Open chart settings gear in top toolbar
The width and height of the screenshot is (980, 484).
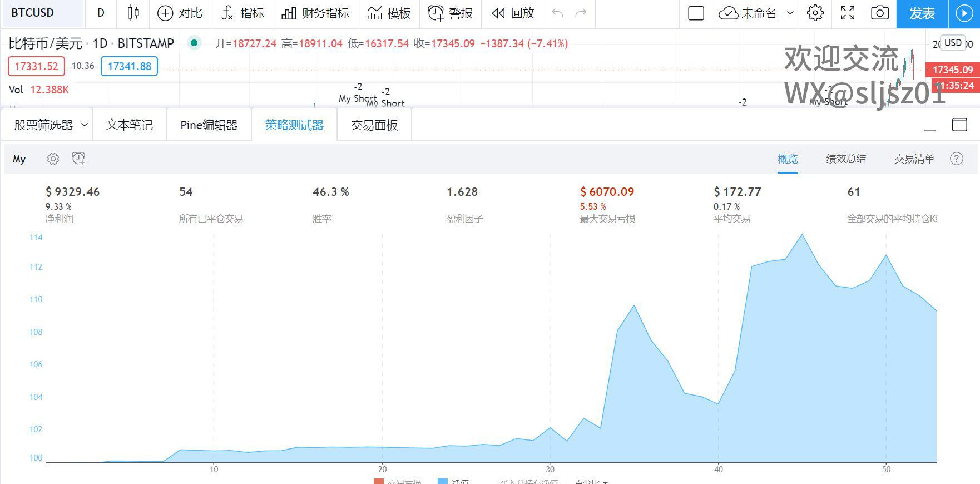(x=815, y=13)
